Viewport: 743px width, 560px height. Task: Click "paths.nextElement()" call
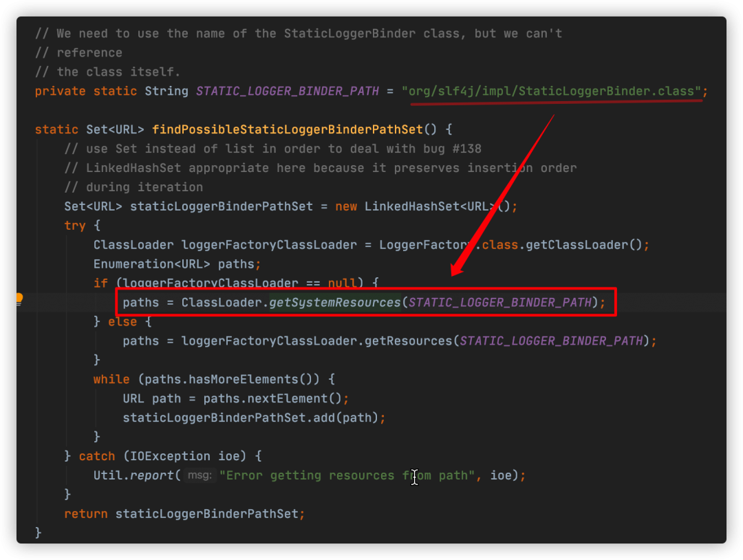272,398
